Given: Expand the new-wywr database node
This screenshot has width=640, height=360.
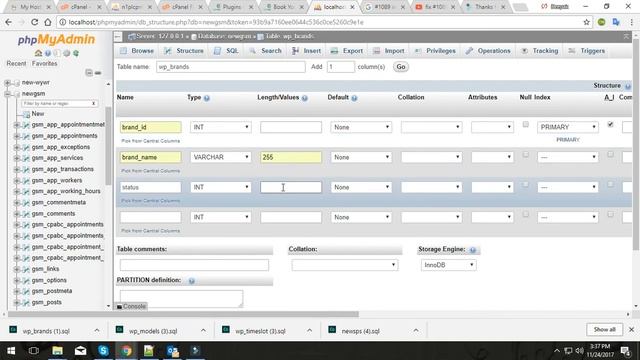Looking at the screenshot, I should tap(7, 83).
